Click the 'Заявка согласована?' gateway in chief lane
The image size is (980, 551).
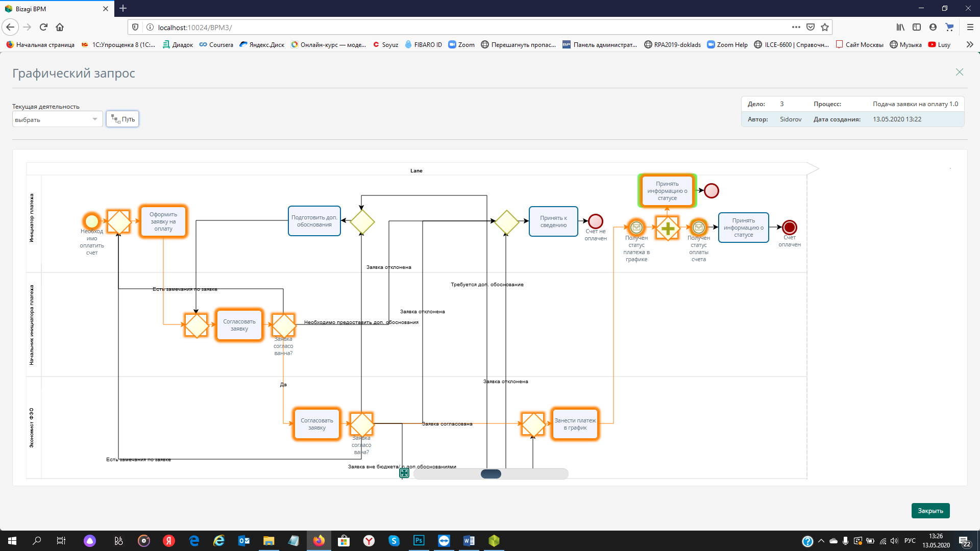283,325
